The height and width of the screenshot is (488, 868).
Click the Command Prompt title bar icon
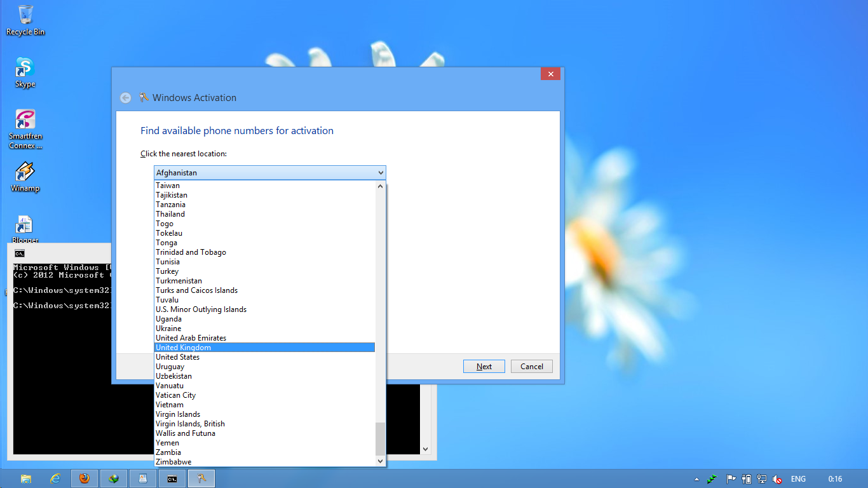click(19, 253)
